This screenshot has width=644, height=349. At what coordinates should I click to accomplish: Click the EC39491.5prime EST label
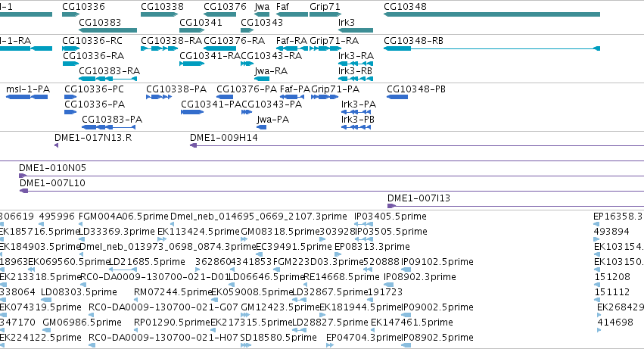click(x=294, y=247)
